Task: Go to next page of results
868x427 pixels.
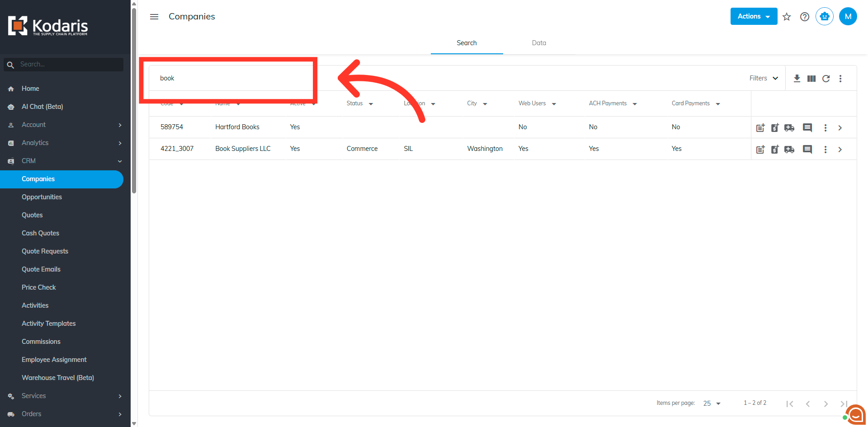Action: click(x=826, y=404)
